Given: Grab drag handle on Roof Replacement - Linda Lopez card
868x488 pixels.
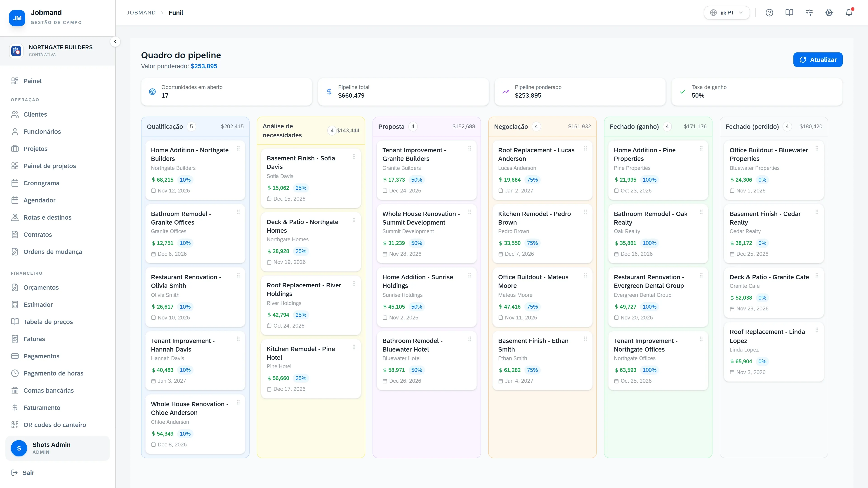Looking at the screenshot, I should tap(817, 330).
